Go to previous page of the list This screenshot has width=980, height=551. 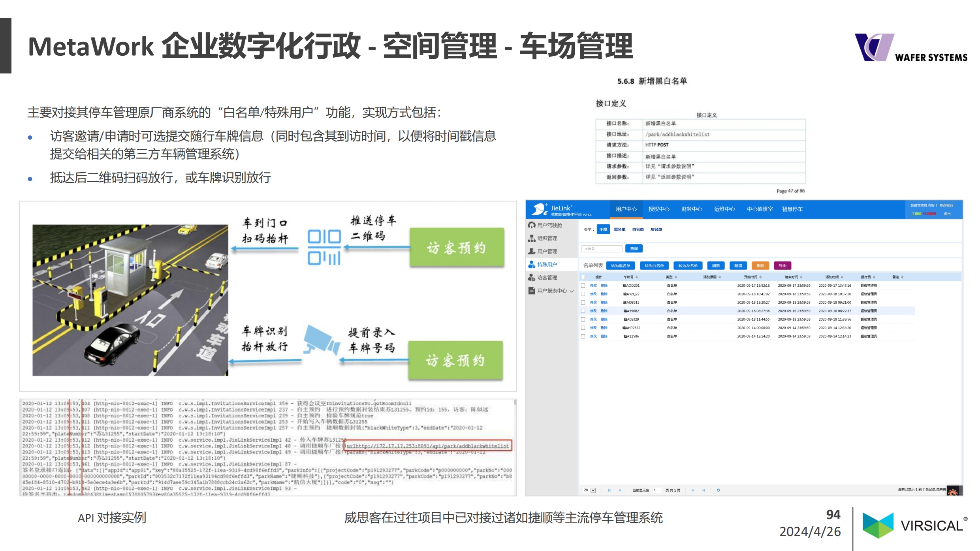point(620,490)
